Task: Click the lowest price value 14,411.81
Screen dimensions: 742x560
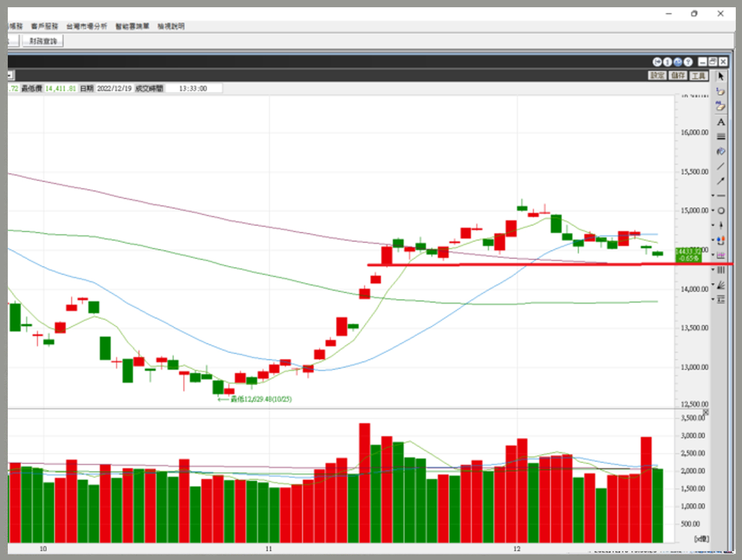Action: tap(61, 89)
